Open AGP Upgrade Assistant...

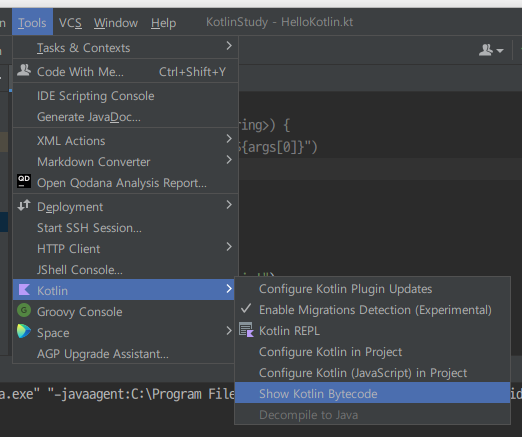123,354
